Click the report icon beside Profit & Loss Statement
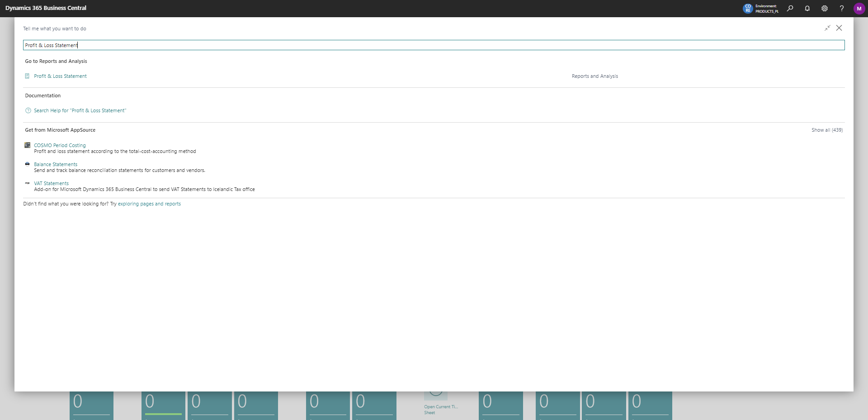 point(28,76)
